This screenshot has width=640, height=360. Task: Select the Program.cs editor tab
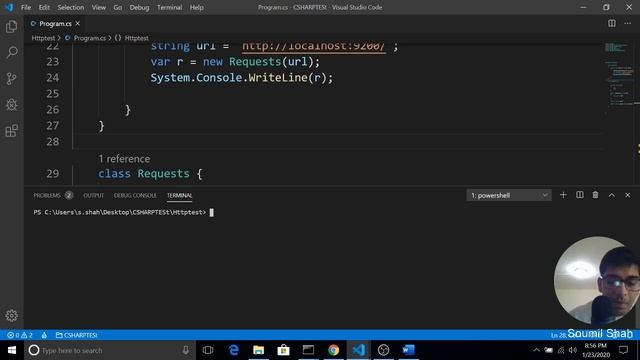(x=55, y=24)
